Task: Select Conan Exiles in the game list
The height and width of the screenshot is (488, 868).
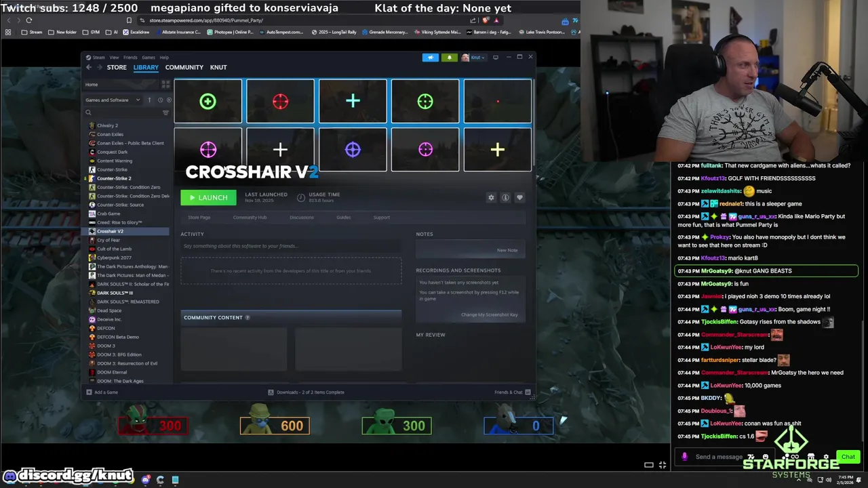Action: 110,134
